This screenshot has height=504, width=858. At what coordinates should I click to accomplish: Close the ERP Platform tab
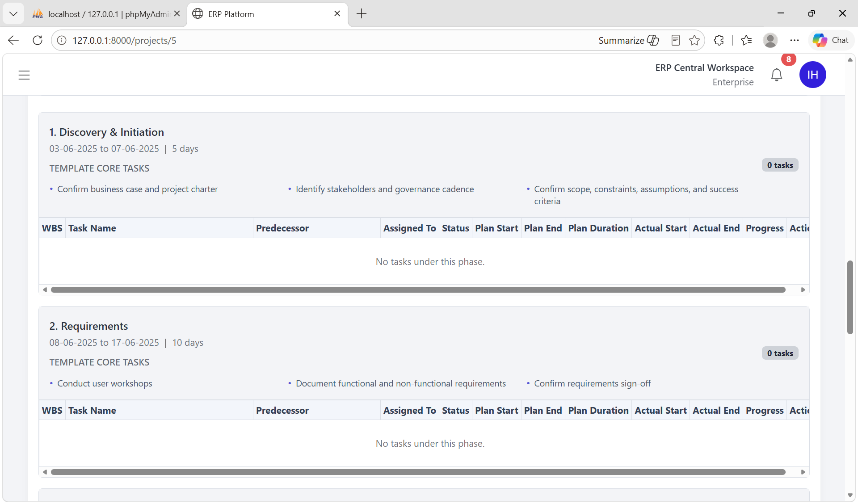coord(337,14)
